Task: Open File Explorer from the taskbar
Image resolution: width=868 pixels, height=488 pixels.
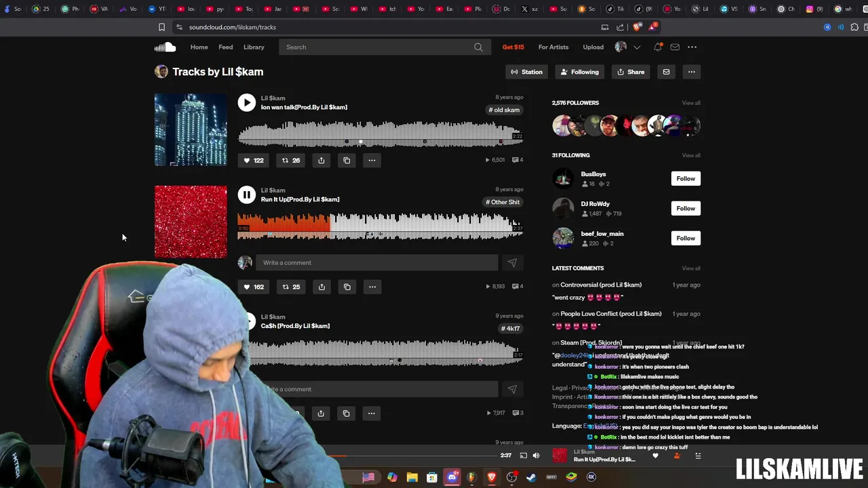Action: click(412, 477)
